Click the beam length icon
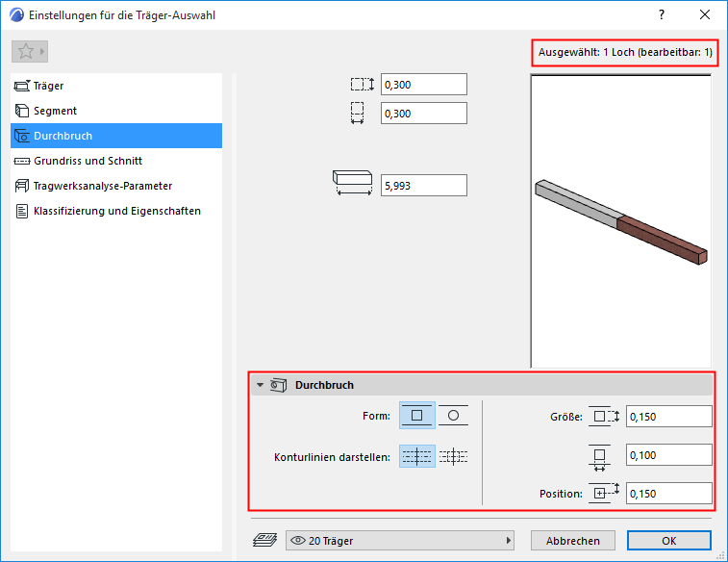The height and width of the screenshot is (562, 728). coord(352,183)
